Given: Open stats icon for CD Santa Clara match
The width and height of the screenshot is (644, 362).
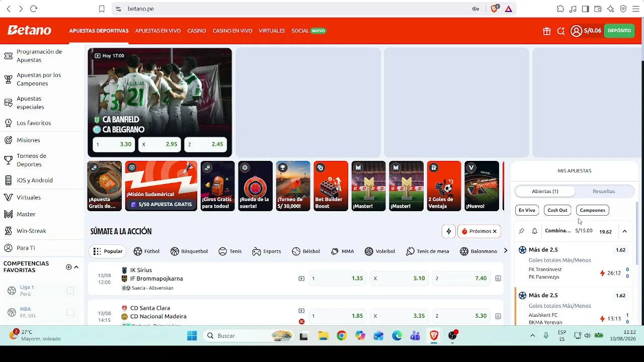Looking at the screenshot, I should coord(498,316).
